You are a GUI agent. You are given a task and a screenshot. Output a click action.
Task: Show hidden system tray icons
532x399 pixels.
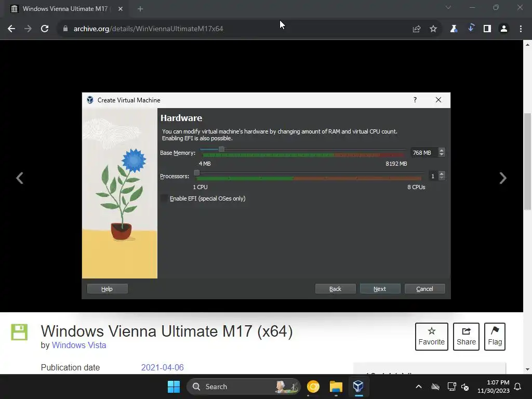pyautogui.click(x=419, y=387)
